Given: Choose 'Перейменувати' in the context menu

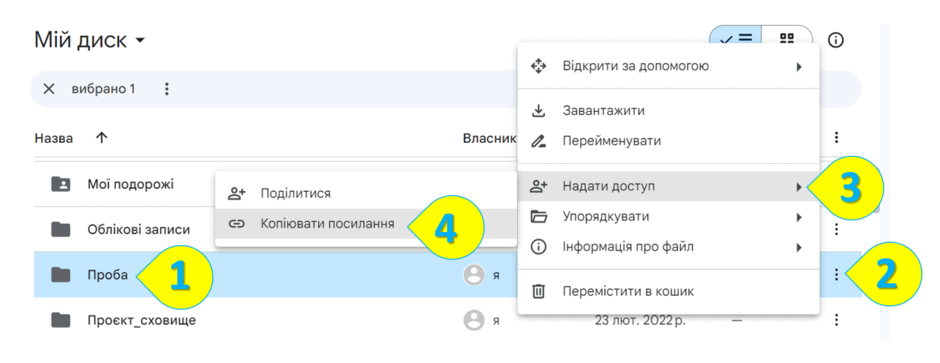Looking at the screenshot, I should point(668,141).
